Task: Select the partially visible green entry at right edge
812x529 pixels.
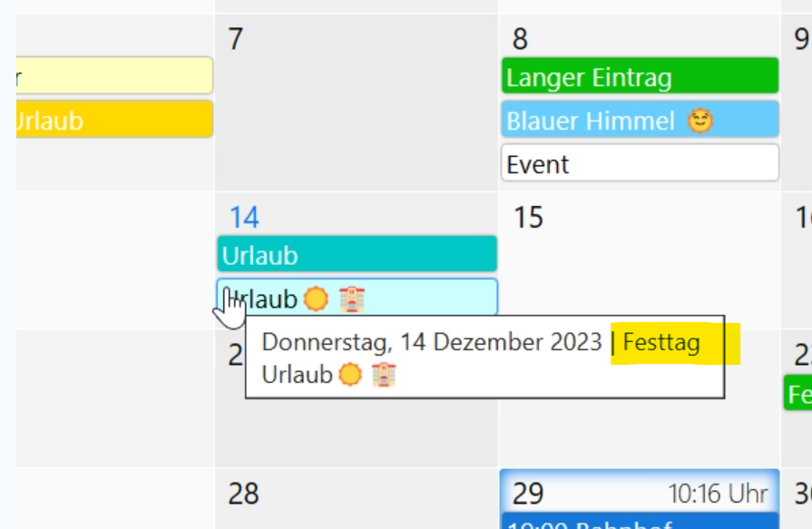Action: (x=798, y=395)
